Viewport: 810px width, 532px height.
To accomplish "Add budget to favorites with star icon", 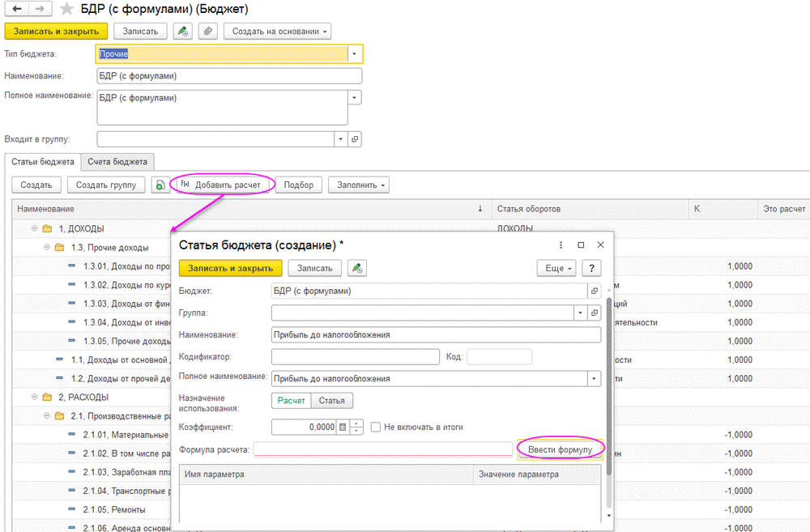I will [66, 11].
